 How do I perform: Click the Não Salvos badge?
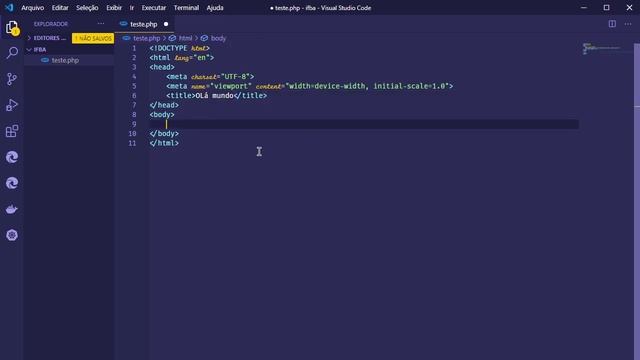point(93,38)
